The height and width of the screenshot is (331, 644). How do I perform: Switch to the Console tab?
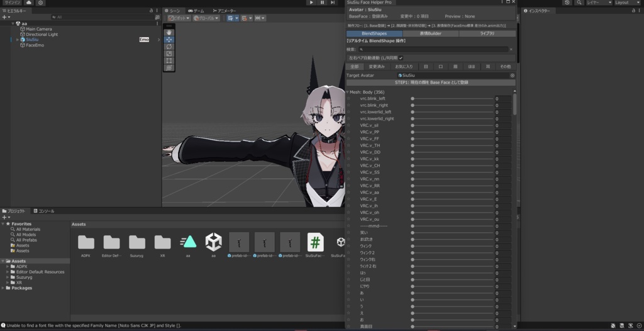coord(43,211)
